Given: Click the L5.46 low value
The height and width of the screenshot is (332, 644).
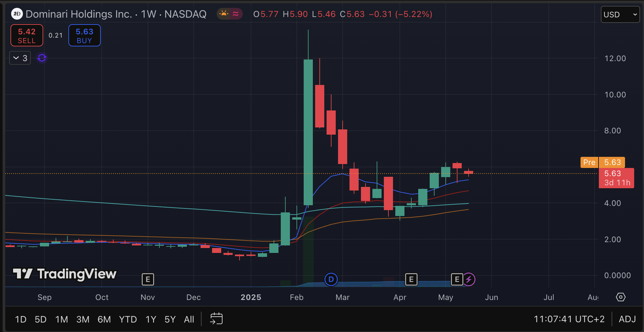Looking at the screenshot, I should 324,14.
